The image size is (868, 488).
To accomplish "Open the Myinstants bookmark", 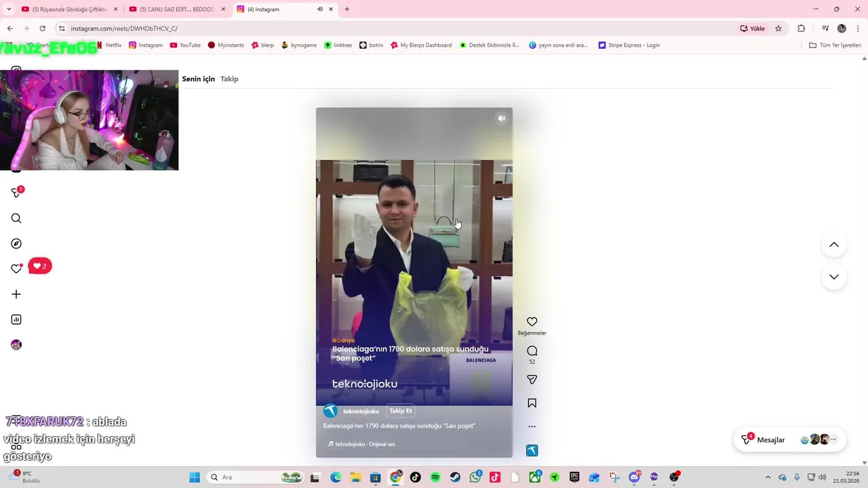I will 226,45.
